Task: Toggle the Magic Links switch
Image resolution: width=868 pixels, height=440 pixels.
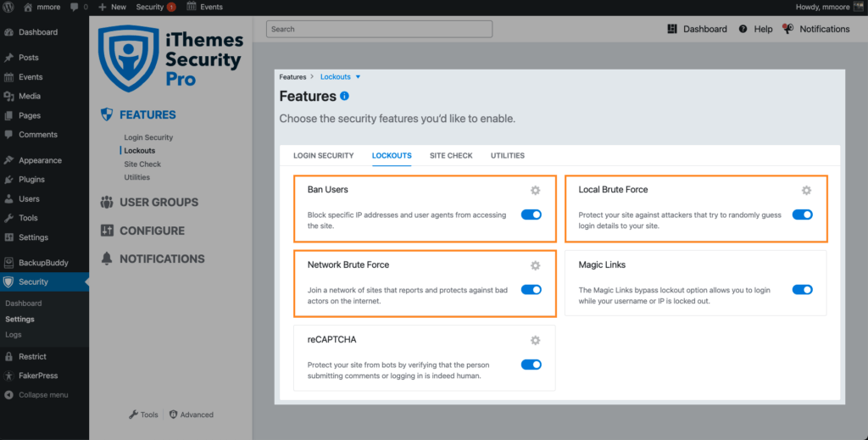Action: (802, 289)
